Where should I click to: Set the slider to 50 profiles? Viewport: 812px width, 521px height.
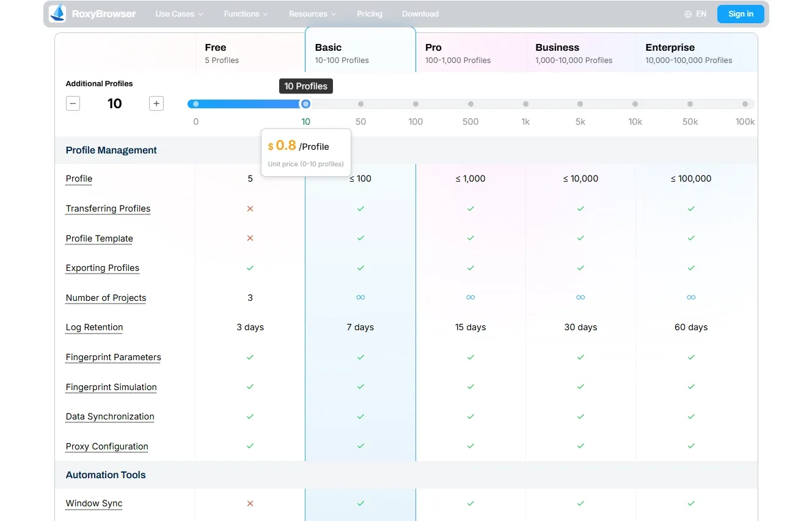tap(360, 104)
